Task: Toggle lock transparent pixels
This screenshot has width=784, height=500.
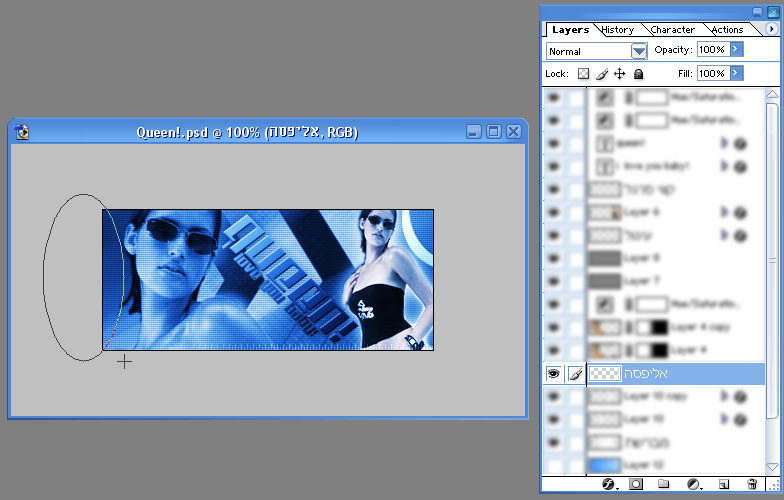Action: click(583, 74)
